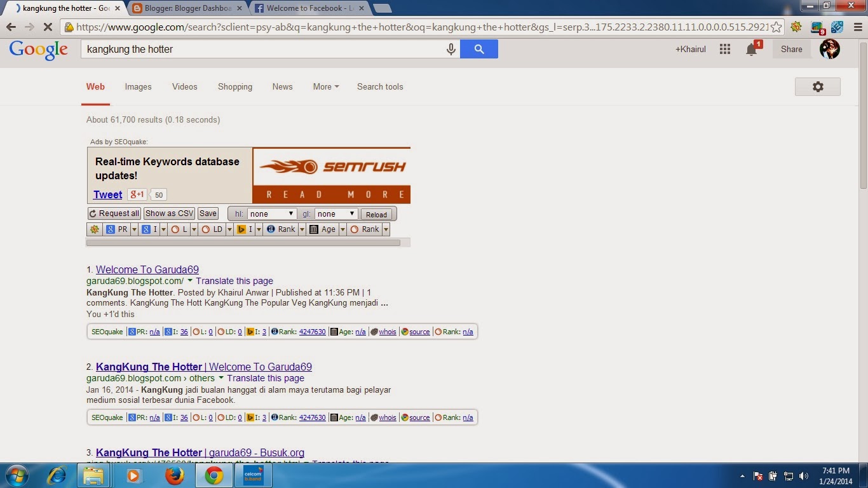Open the Windows Start button
Viewport: 868px width, 488px height.
17,475
